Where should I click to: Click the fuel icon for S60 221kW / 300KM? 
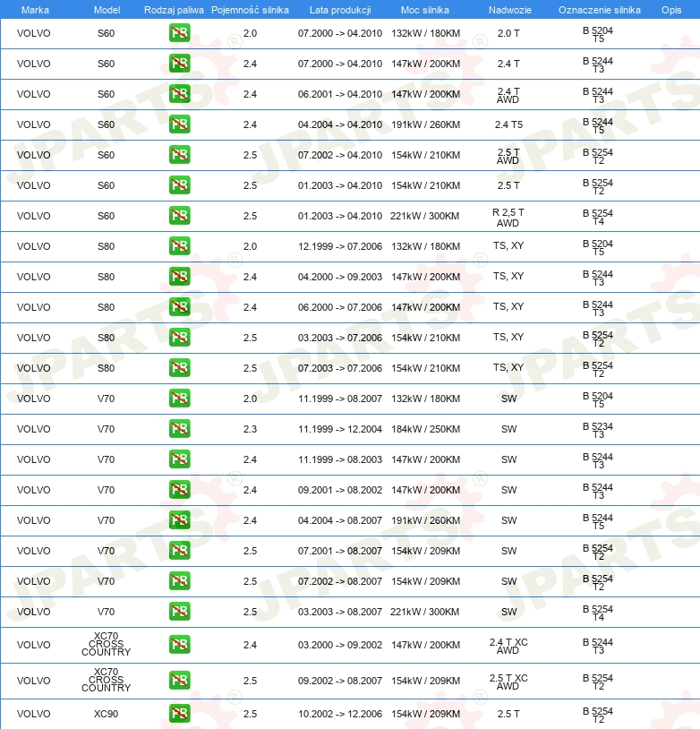[x=179, y=216]
